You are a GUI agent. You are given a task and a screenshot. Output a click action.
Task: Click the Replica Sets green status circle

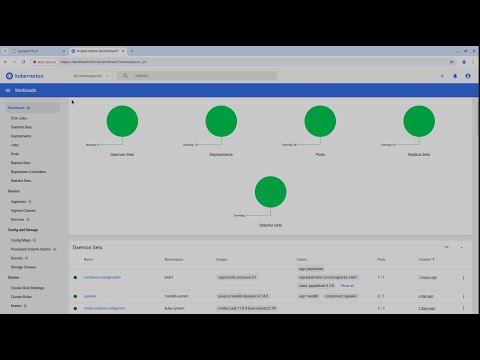coord(419,121)
